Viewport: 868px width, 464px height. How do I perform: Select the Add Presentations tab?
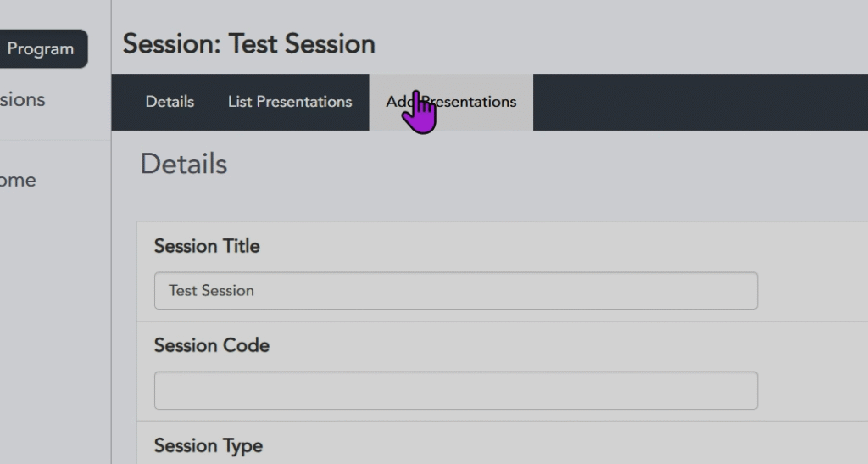click(x=451, y=102)
